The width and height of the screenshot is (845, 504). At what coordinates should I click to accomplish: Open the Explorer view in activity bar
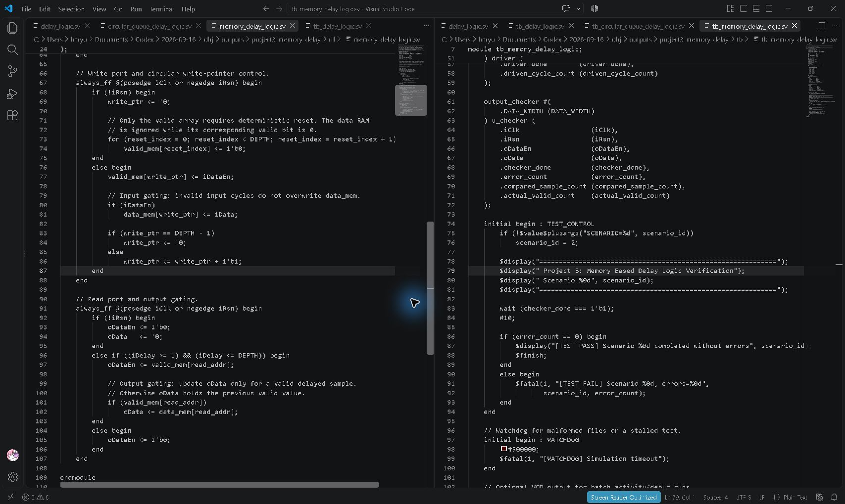point(12,28)
